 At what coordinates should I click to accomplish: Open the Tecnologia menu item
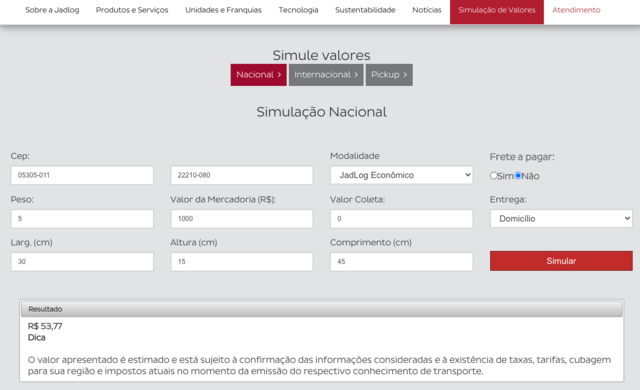[x=298, y=10]
